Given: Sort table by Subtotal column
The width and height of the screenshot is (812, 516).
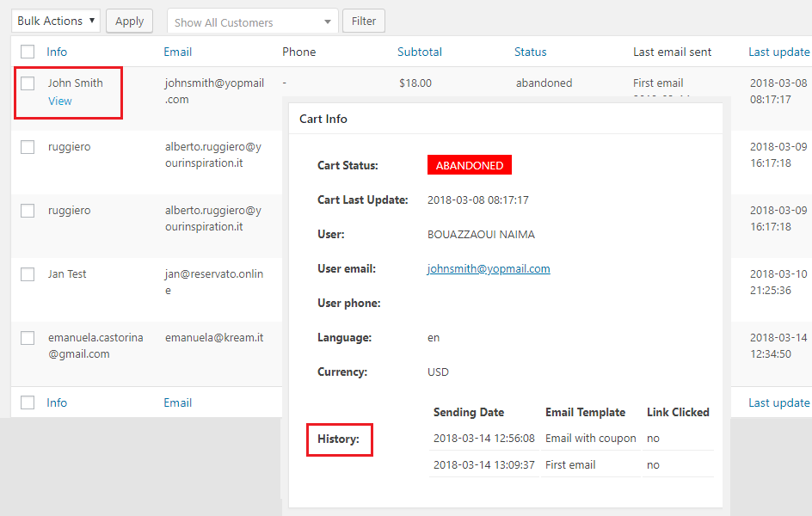Looking at the screenshot, I should pos(420,52).
